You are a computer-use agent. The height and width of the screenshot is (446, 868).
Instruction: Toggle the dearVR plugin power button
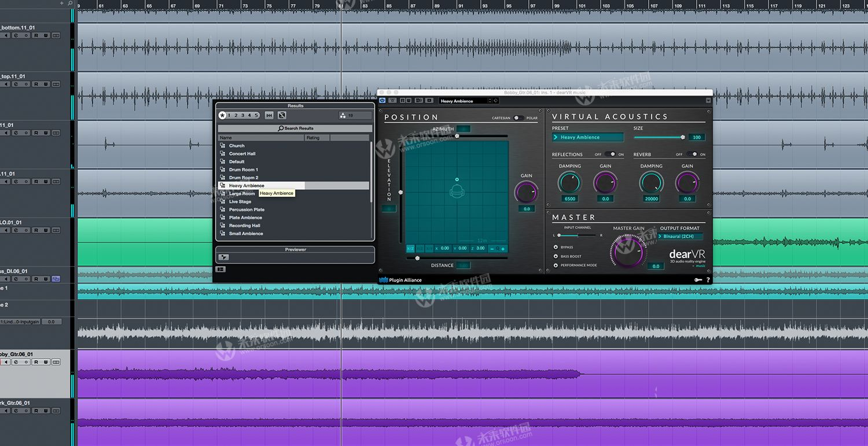(x=382, y=101)
